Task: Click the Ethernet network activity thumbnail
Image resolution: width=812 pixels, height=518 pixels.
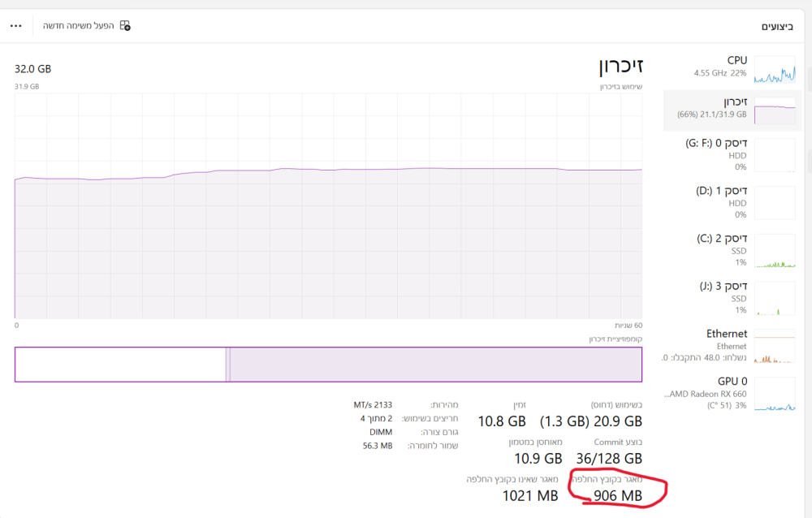Action: click(x=775, y=346)
